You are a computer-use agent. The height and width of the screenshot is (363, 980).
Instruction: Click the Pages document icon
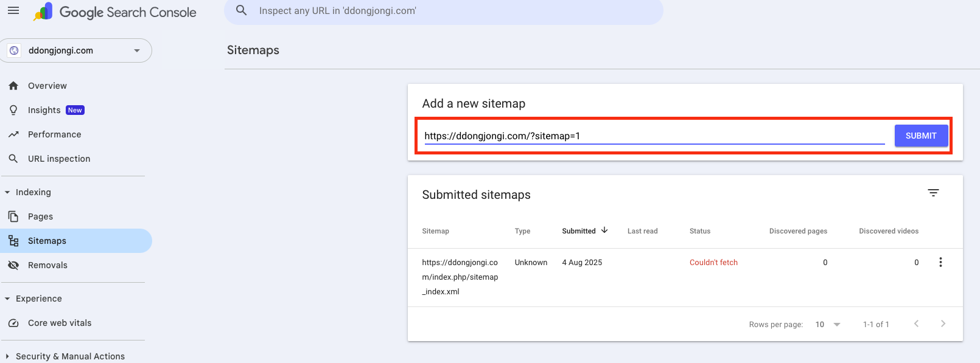[13, 216]
